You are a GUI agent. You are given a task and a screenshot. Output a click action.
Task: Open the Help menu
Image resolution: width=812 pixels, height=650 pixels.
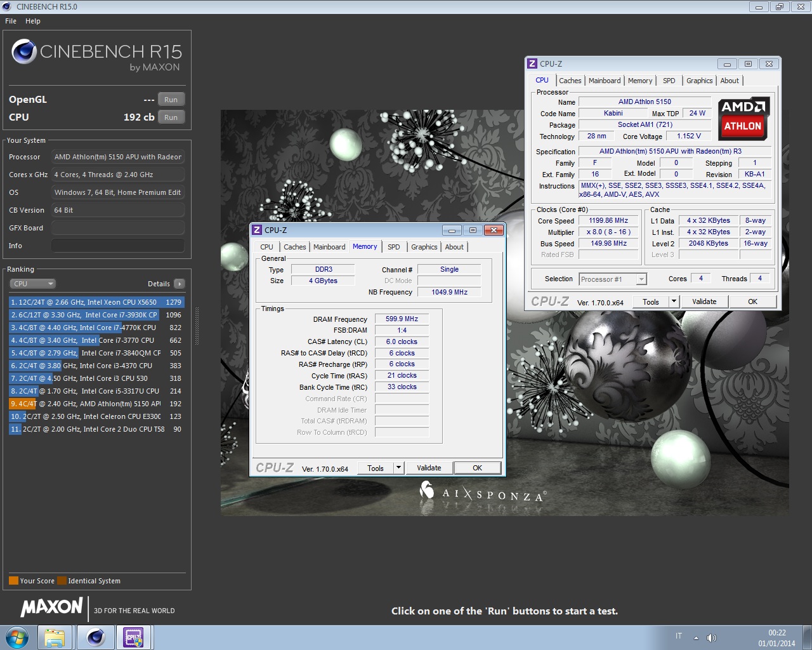[33, 21]
